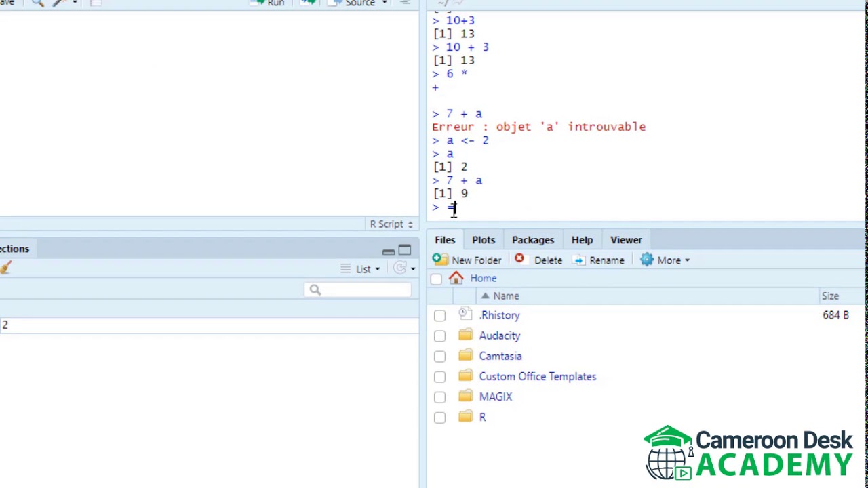The image size is (868, 488).
Task: Open the Camtasia folder
Action: 500,356
